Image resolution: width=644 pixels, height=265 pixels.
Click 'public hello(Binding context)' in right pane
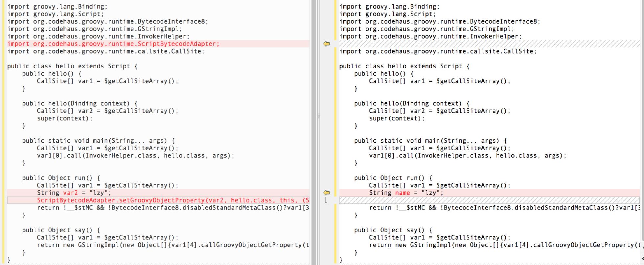coord(412,104)
